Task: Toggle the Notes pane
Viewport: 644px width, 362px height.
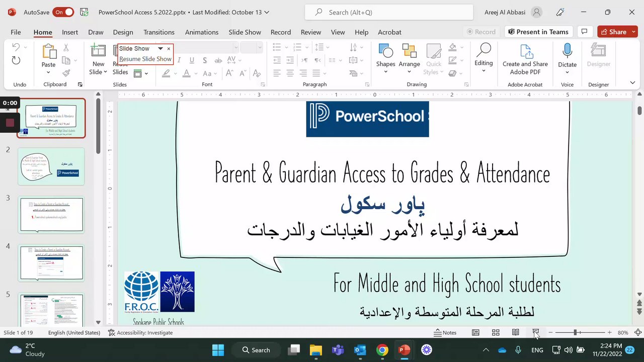Action: [445, 333]
